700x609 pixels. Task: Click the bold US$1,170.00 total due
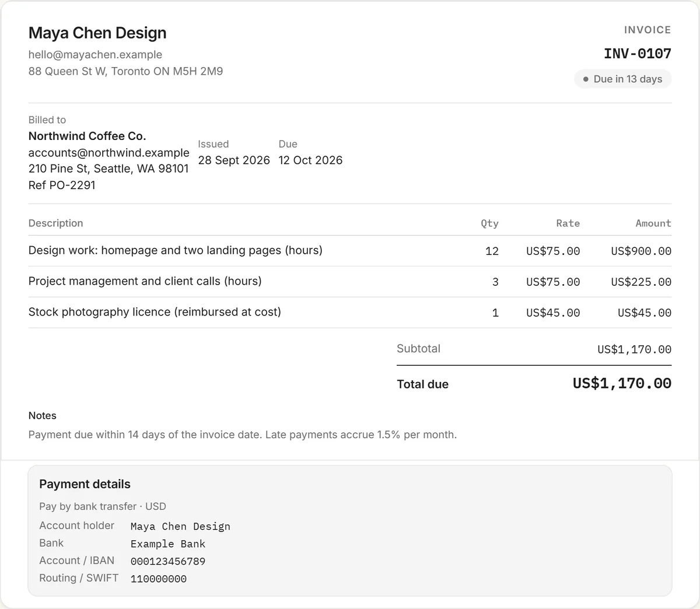point(622,383)
